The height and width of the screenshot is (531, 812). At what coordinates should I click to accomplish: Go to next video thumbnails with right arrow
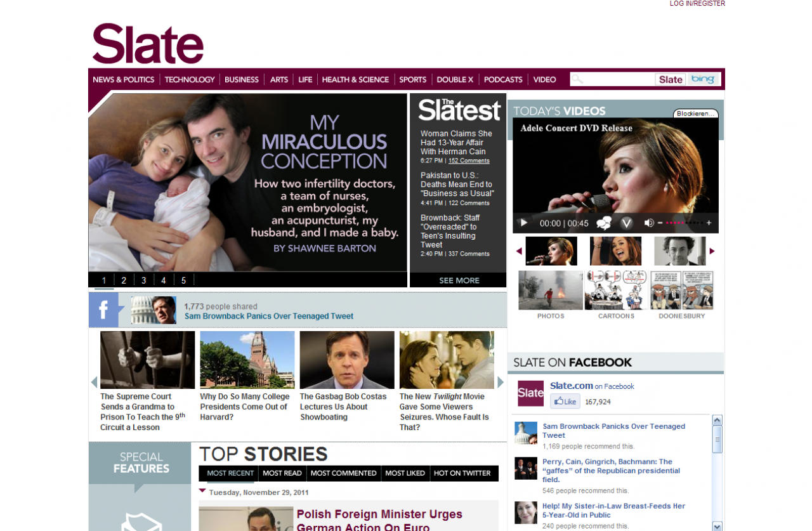712,251
